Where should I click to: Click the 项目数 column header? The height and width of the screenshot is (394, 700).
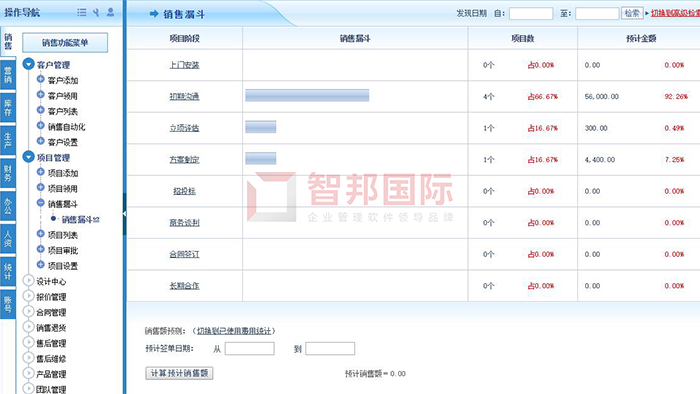pyautogui.click(x=523, y=39)
